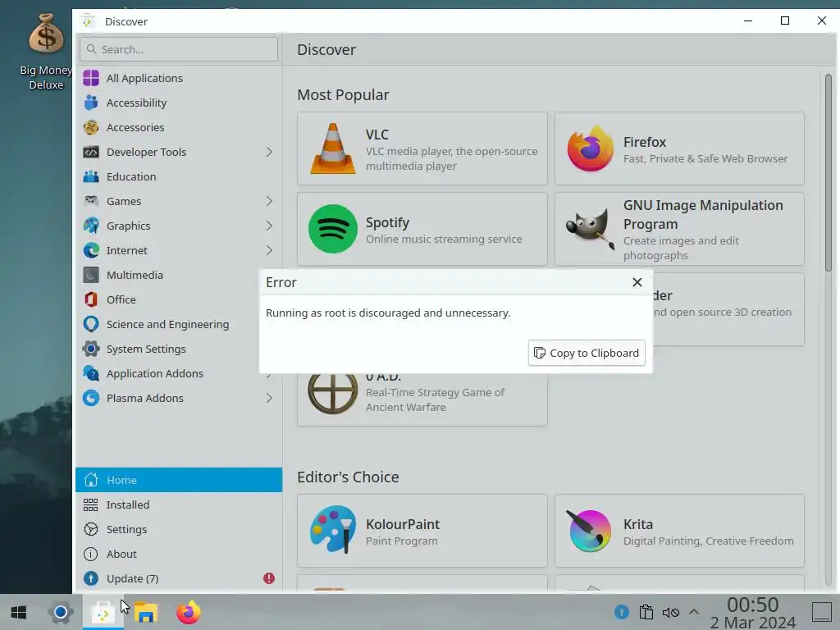This screenshot has width=840, height=630.
Task: Click Copy to Clipboard button
Action: (x=587, y=353)
